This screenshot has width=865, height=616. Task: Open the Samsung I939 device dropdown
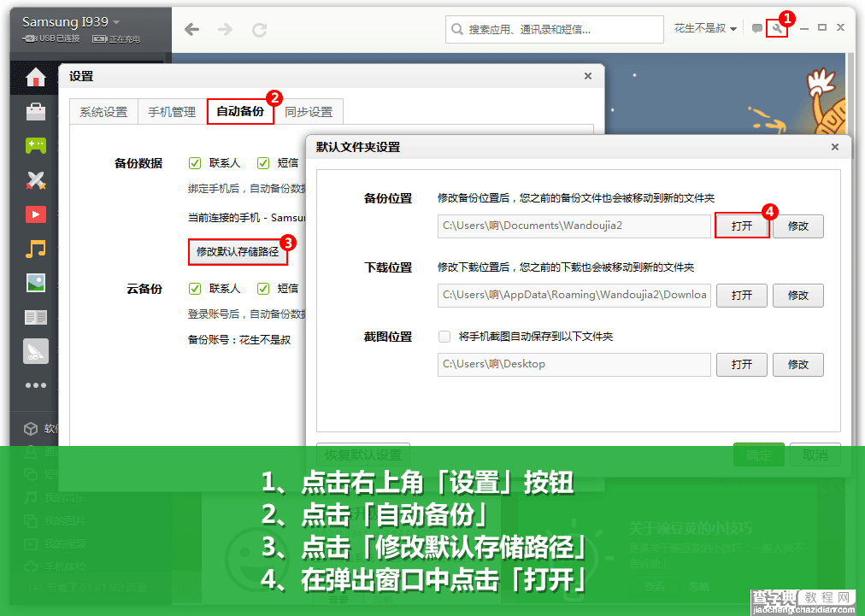(71, 22)
